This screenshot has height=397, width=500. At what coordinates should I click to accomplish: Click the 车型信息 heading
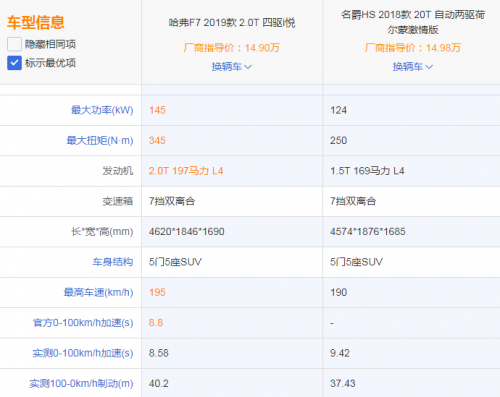pos(36,22)
